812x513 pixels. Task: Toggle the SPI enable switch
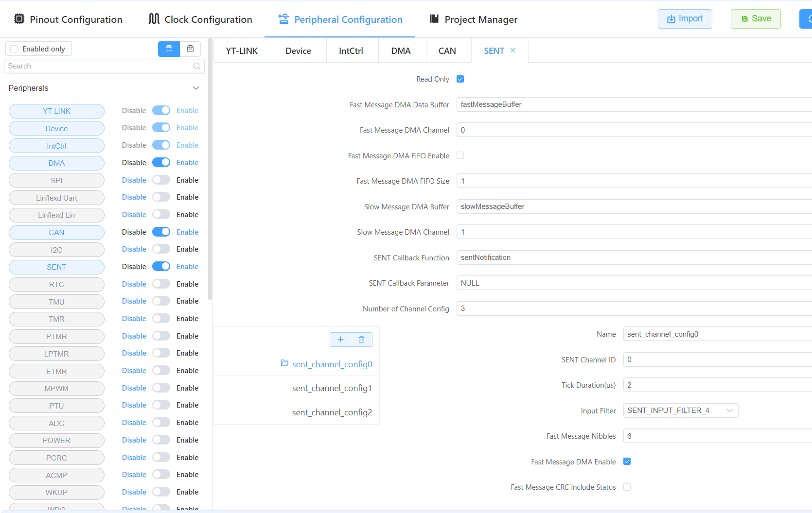coord(161,180)
